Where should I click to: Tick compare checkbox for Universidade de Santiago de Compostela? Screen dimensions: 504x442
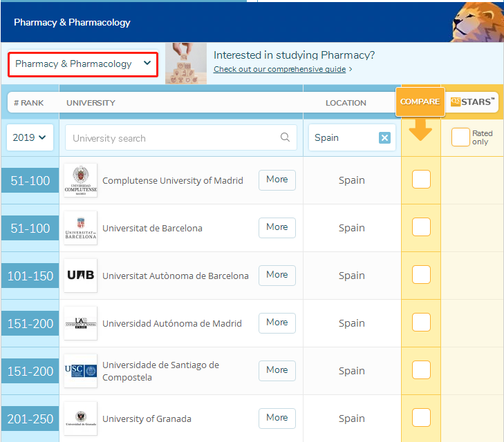pyautogui.click(x=421, y=369)
